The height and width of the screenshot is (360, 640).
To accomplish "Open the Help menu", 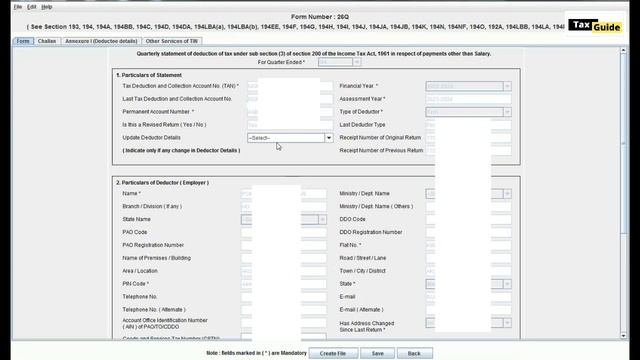I will click(x=47, y=7).
